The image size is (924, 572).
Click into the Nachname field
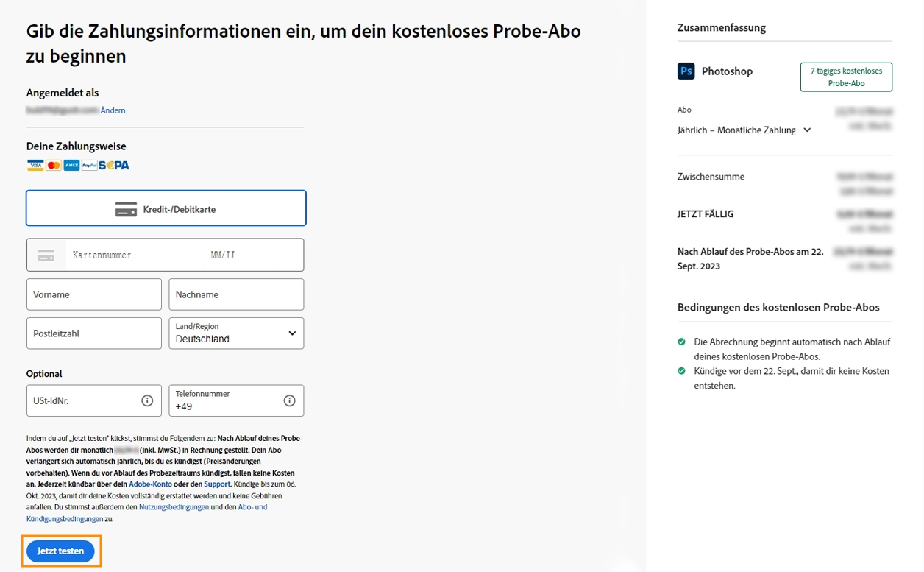[236, 294]
